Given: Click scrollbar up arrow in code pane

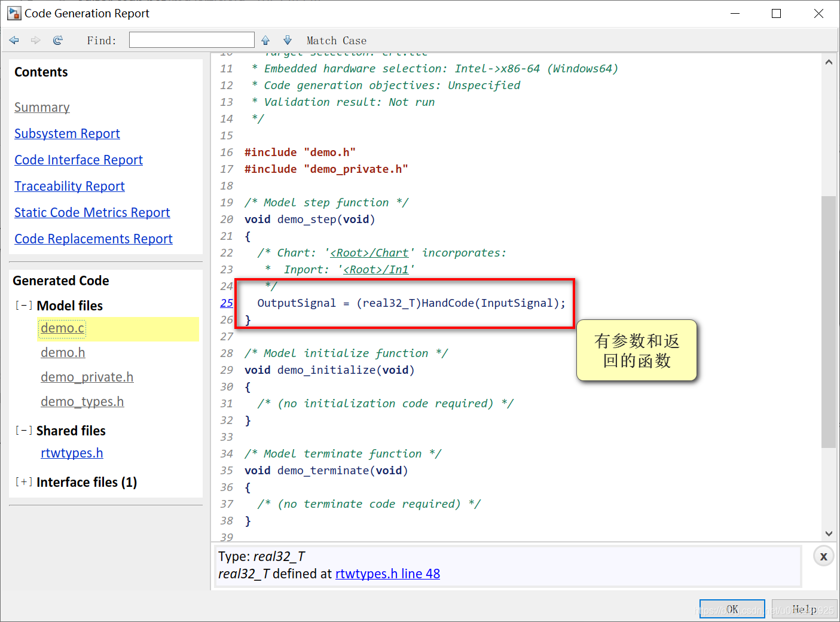Looking at the screenshot, I should point(829,62).
